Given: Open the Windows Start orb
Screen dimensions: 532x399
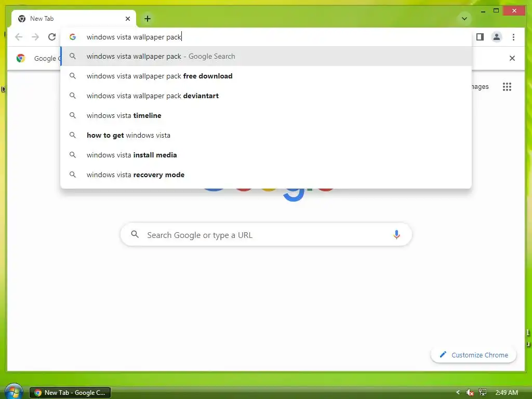Looking at the screenshot, I should point(14,392).
